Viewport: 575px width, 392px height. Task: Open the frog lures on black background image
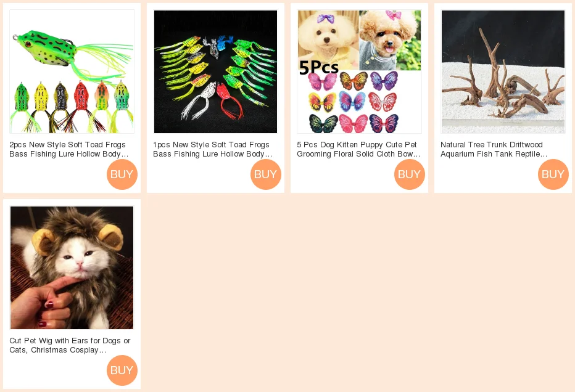[x=216, y=71]
